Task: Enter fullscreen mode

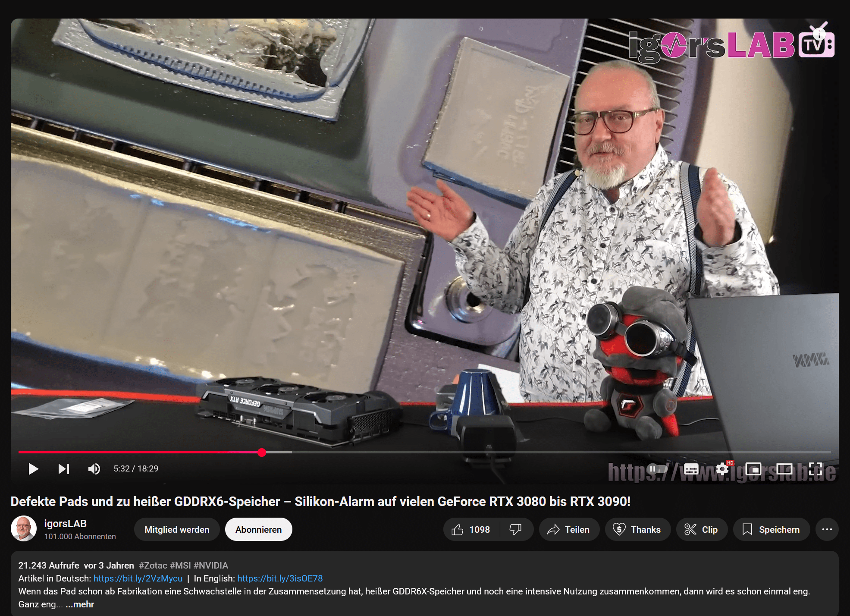Action: coord(815,469)
